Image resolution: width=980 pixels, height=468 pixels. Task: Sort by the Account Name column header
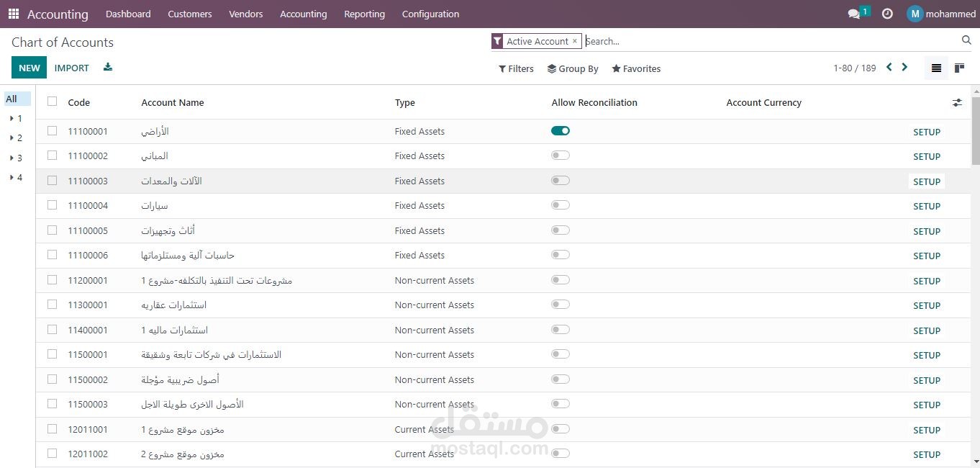click(x=173, y=102)
